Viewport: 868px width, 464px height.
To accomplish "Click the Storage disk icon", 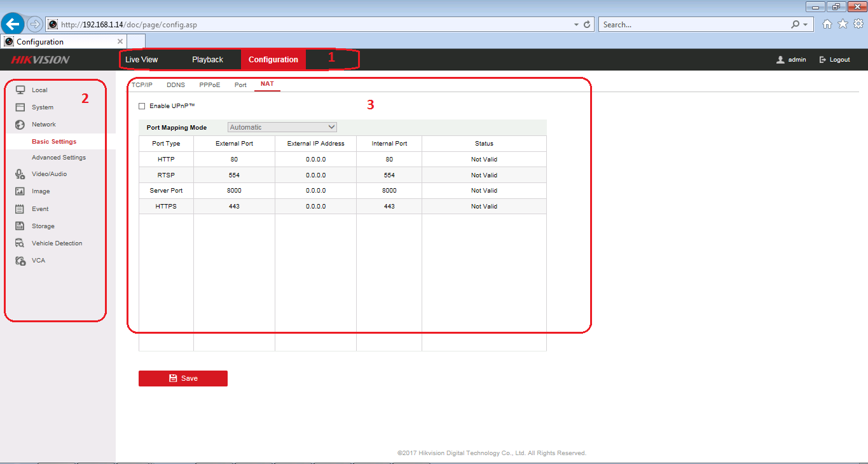I will point(20,226).
